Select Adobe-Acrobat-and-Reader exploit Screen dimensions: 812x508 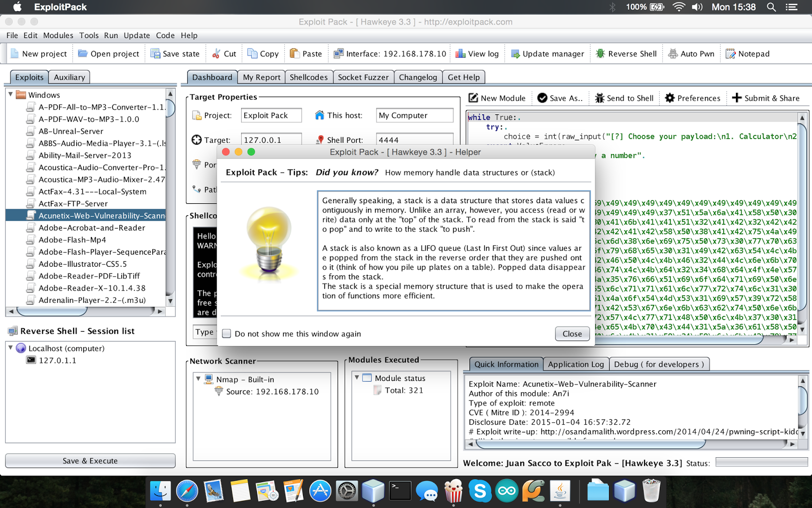click(x=92, y=228)
